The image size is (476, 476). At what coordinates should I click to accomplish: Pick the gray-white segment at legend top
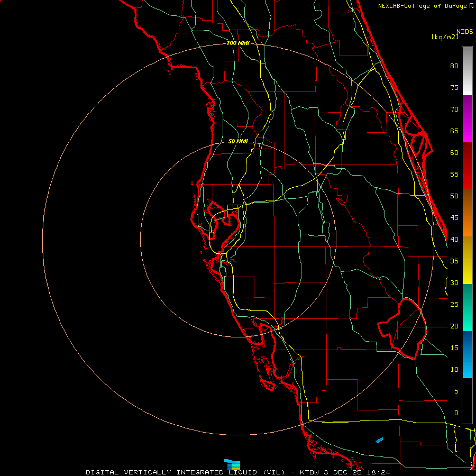point(467,71)
